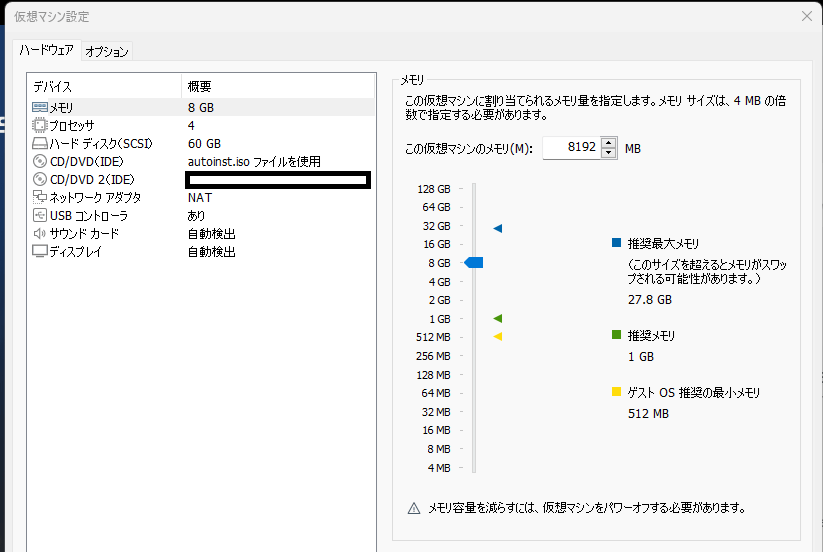823x552 pixels.
Task: Select the ネットワーク アダプタ row
Action: [x=202, y=197]
